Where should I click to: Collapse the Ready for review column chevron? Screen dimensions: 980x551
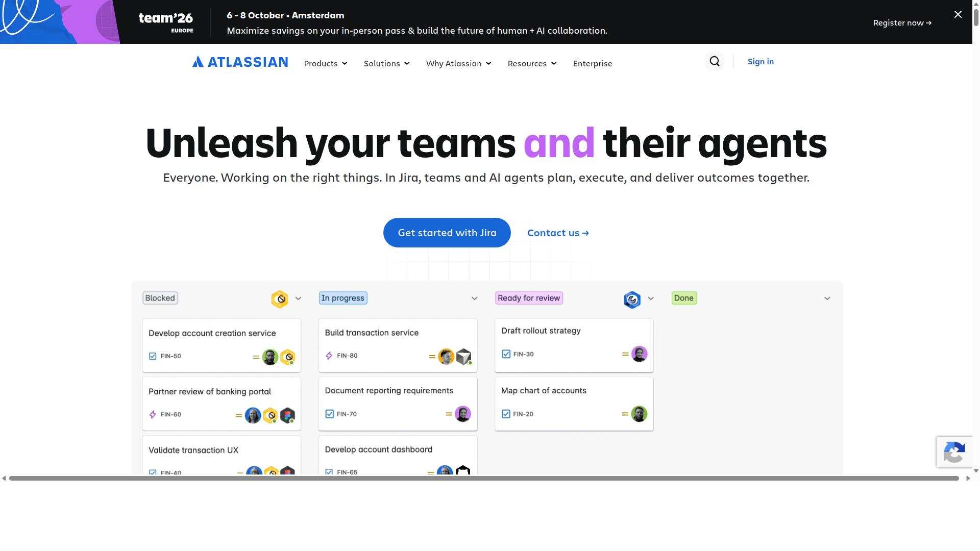coord(651,298)
